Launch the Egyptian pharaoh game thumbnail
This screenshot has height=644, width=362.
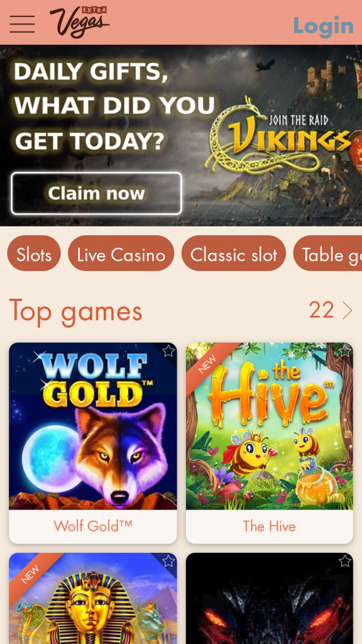(93, 599)
